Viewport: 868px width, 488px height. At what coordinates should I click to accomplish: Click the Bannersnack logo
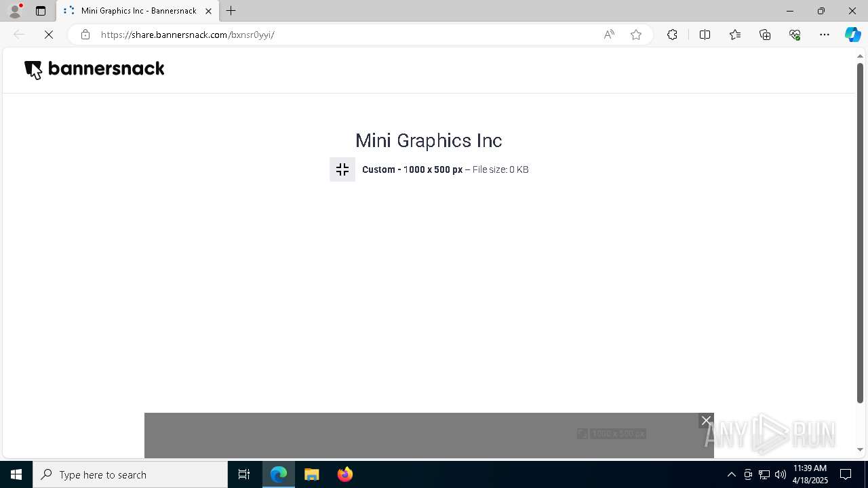point(94,69)
